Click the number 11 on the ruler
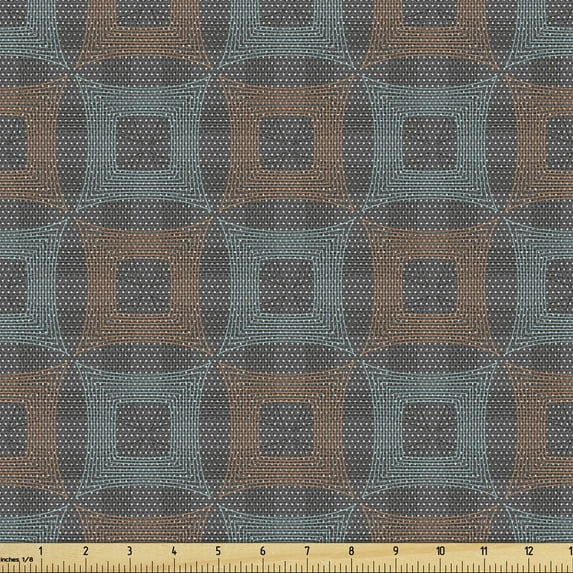573x573 pixels. [x=484, y=551]
